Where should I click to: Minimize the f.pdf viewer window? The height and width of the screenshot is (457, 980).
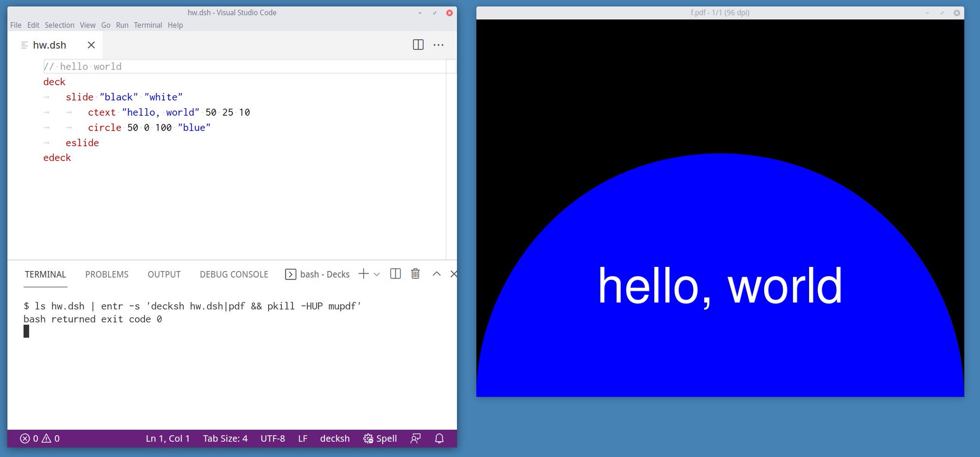927,13
